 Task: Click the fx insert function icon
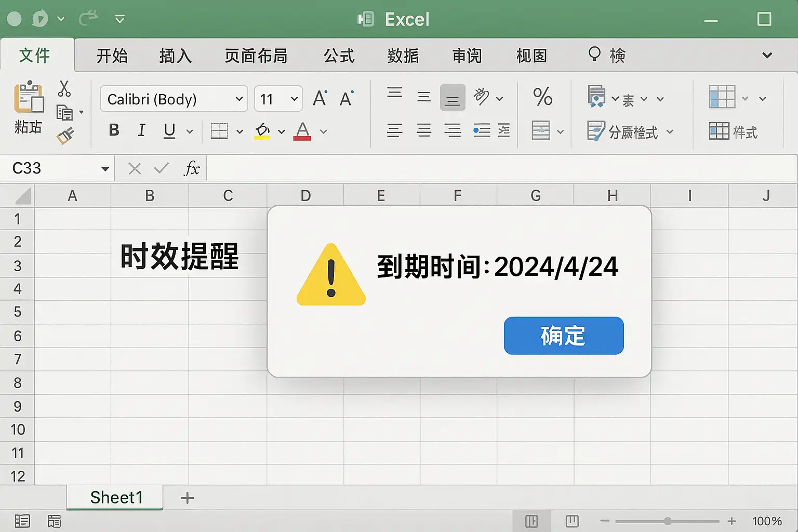coord(192,168)
